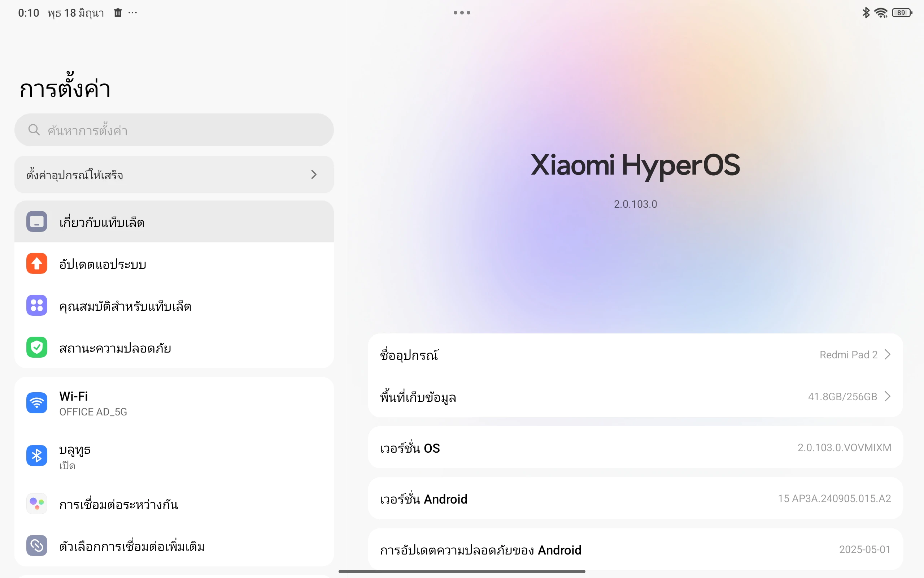Tap version number 2.0.103.0 under logo
The image size is (924, 578).
pos(635,204)
